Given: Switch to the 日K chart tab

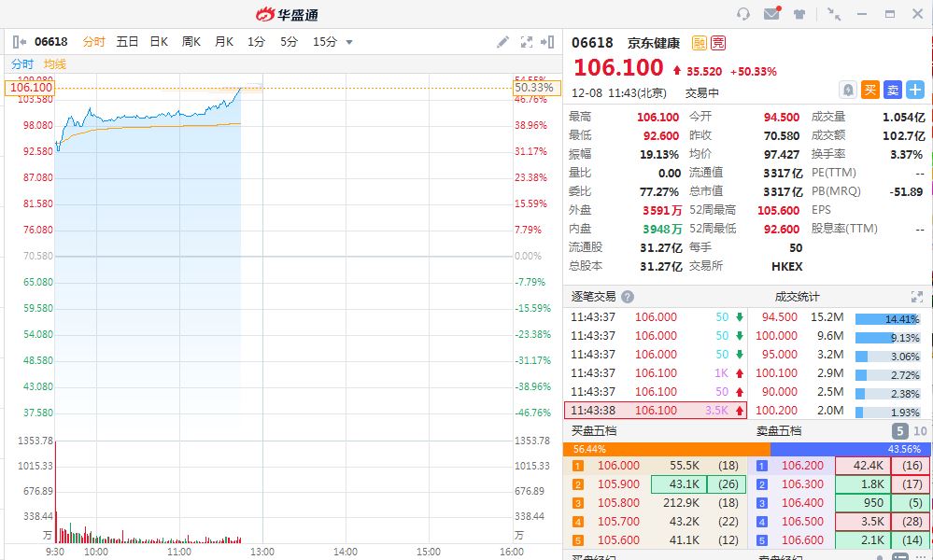Looking at the screenshot, I should pyautogui.click(x=159, y=42).
